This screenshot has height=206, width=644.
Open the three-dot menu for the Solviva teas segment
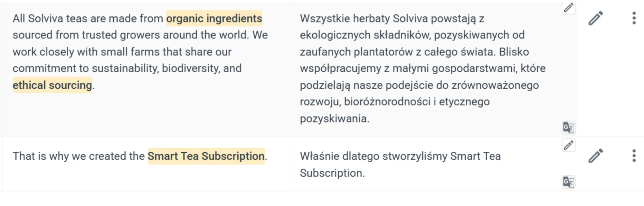click(634, 18)
